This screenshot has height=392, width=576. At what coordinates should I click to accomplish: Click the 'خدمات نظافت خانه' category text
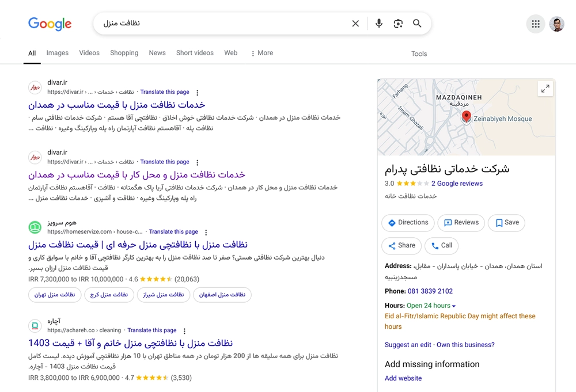(411, 196)
